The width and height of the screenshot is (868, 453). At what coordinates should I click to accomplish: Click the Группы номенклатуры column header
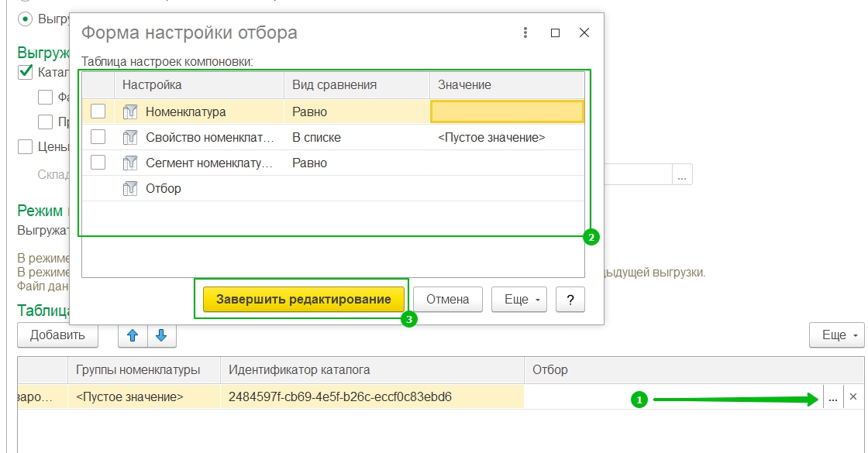144,370
